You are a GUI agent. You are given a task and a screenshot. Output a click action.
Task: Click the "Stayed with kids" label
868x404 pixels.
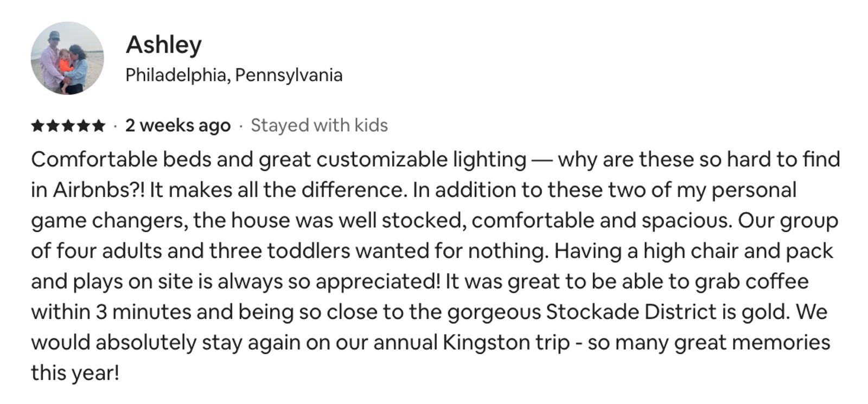tap(319, 126)
